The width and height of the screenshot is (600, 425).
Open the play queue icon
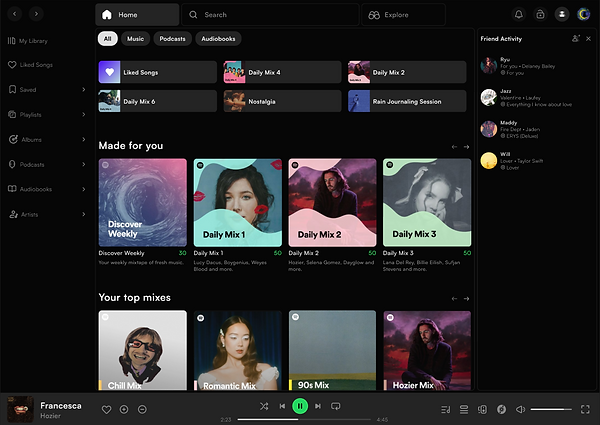tap(464, 409)
